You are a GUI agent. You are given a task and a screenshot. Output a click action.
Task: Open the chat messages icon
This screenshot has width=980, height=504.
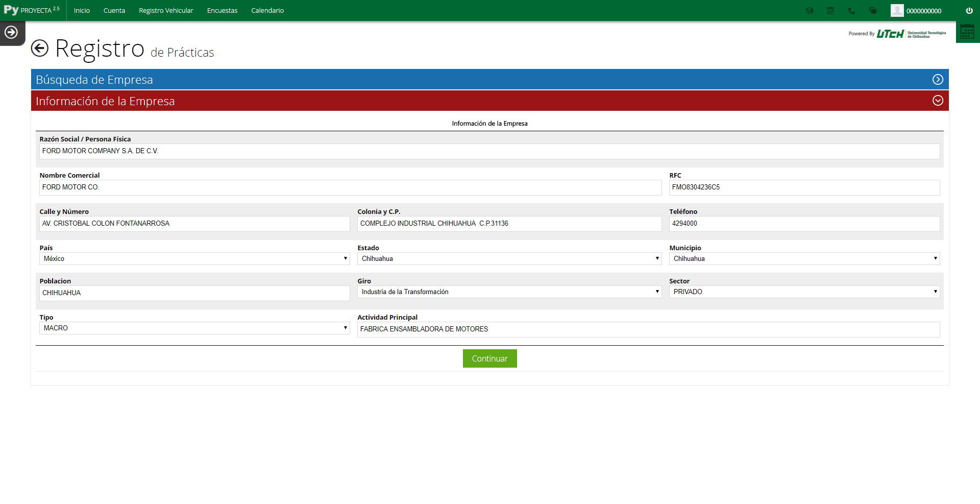[x=873, y=11]
